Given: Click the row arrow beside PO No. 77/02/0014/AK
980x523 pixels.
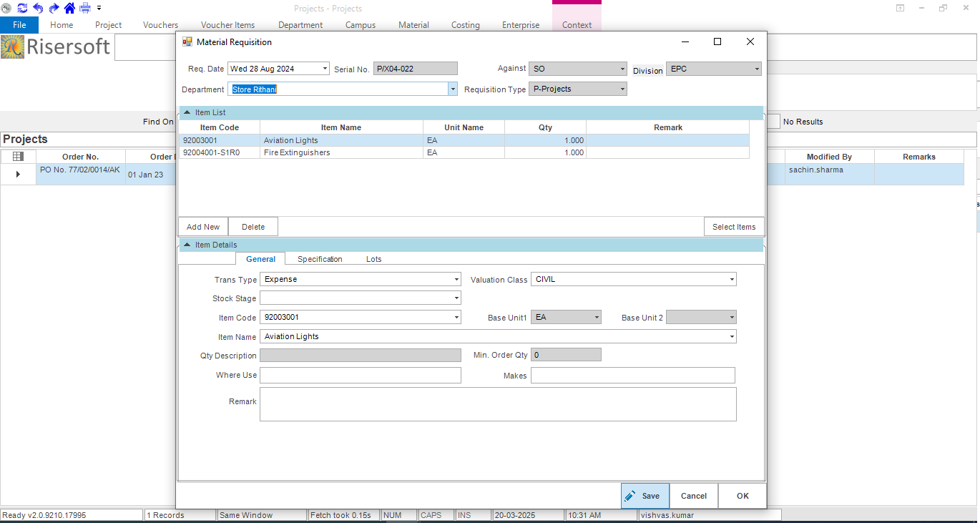Looking at the screenshot, I should pyautogui.click(x=18, y=175).
